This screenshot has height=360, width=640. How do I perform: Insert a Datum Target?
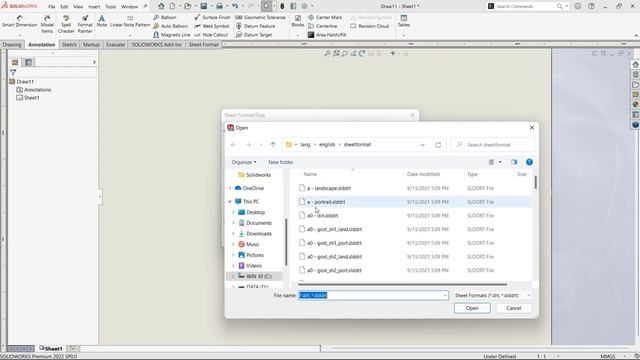[253, 35]
